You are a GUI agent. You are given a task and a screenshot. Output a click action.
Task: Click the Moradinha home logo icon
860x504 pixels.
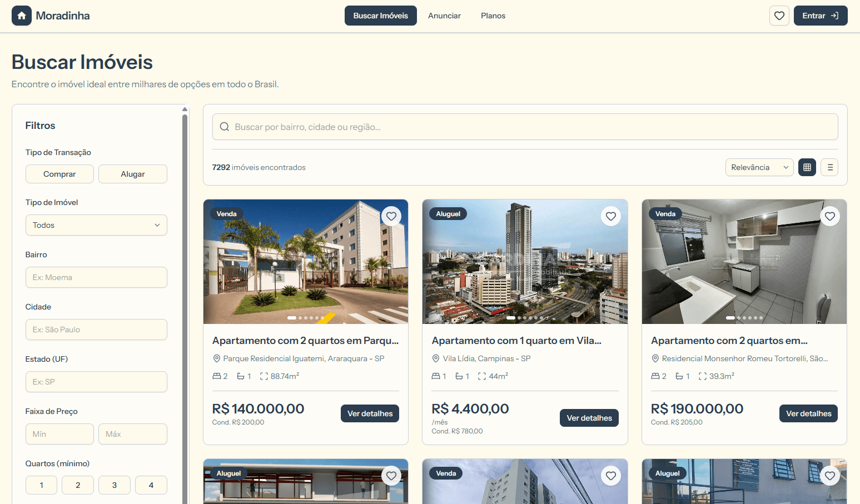(22, 16)
